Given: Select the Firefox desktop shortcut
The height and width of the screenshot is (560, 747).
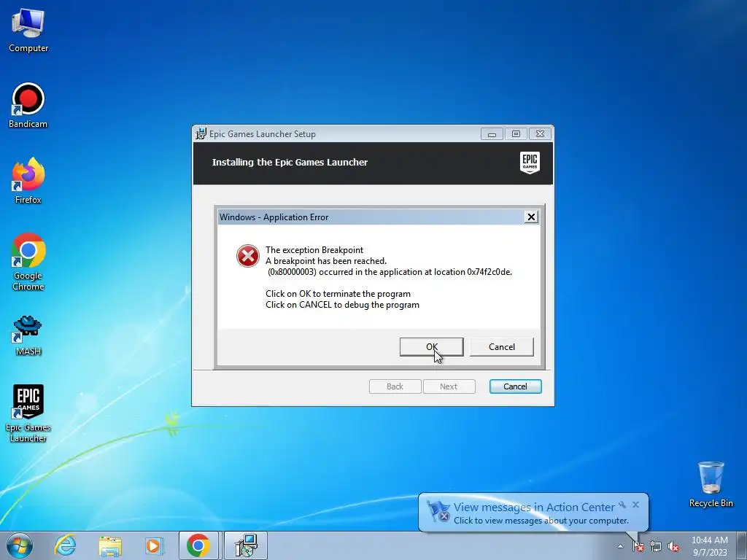Looking at the screenshot, I should pos(28,181).
